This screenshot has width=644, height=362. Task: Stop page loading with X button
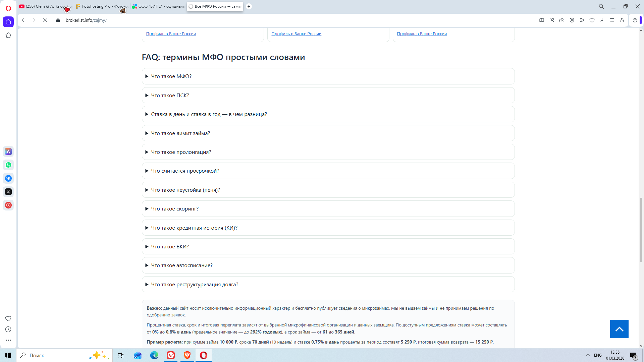coord(45,20)
